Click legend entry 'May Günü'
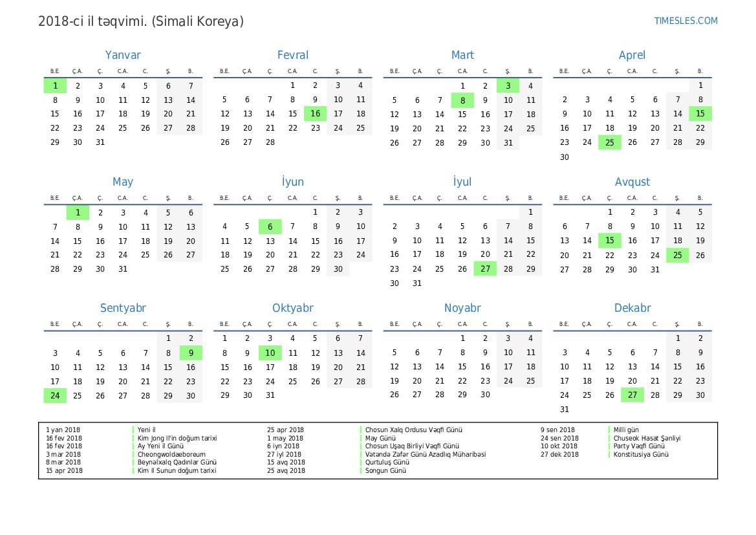 coord(380,438)
